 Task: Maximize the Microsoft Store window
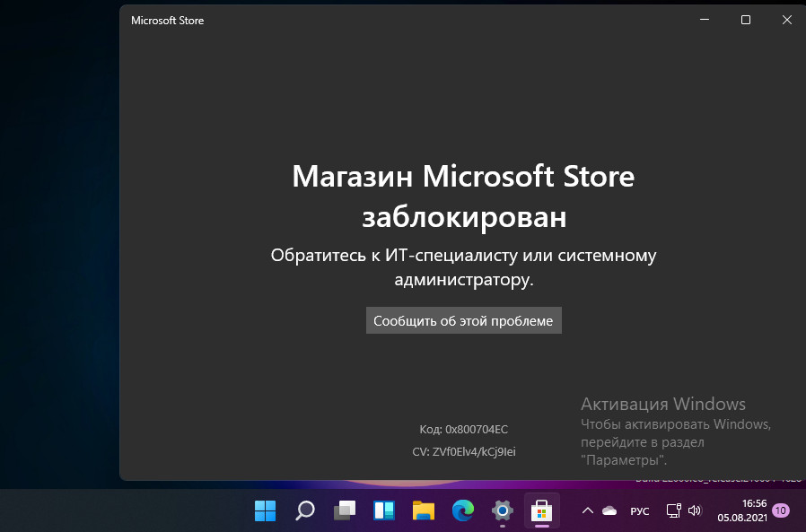746,20
